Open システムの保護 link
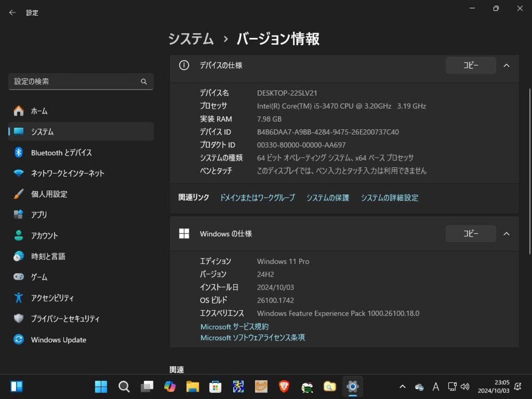The width and height of the screenshot is (532, 399). (x=328, y=198)
